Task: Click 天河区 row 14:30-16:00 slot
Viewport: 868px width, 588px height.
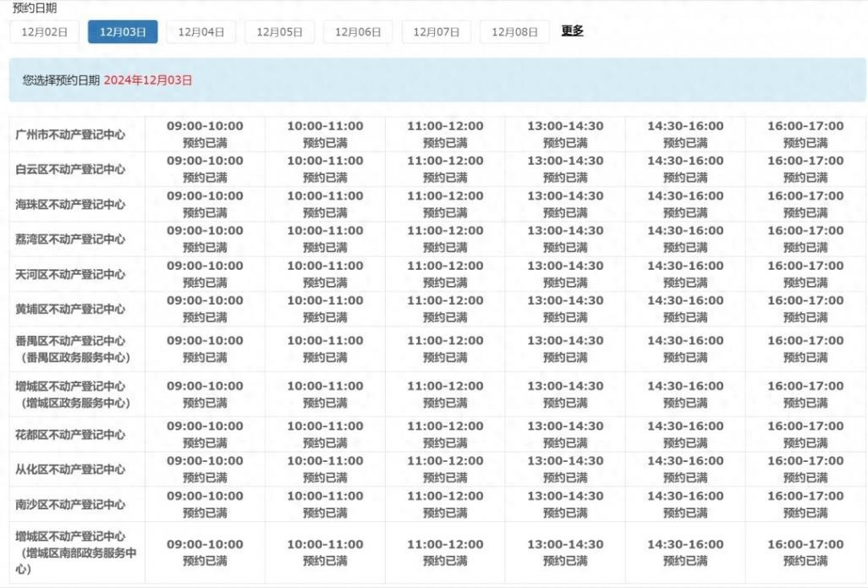Action: (x=685, y=273)
